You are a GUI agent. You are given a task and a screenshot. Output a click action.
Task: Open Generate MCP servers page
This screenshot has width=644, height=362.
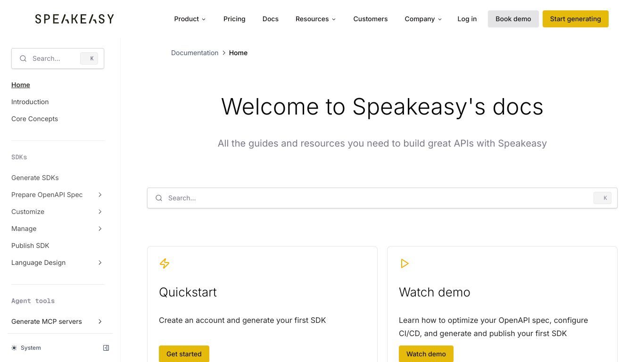tap(47, 321)
